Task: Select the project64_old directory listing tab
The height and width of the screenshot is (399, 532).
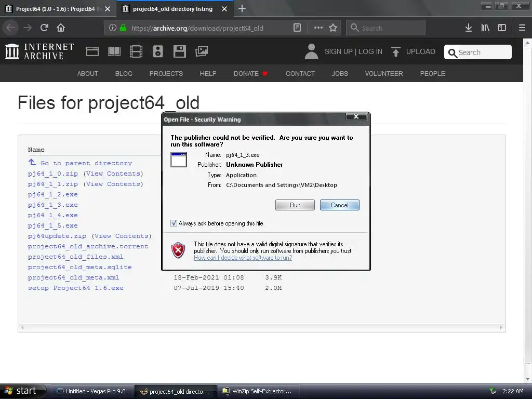Action: (x=172, y=9)
